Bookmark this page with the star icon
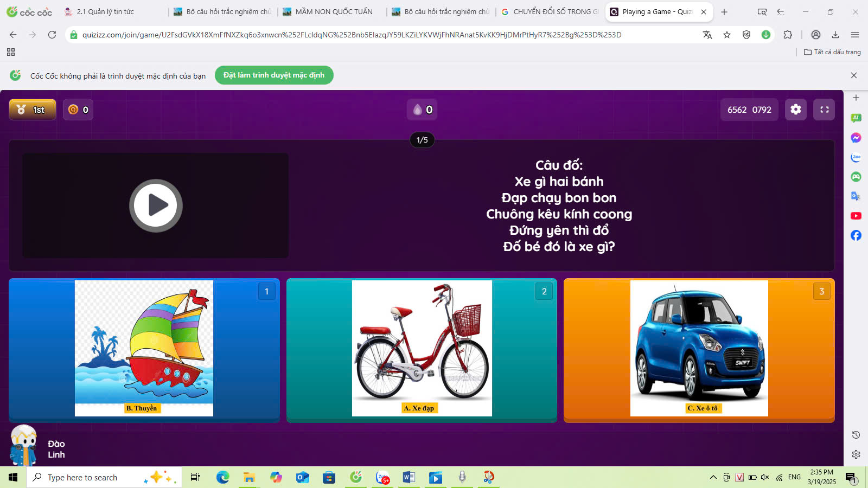868x488 pixels. click(x=727, y=35)
